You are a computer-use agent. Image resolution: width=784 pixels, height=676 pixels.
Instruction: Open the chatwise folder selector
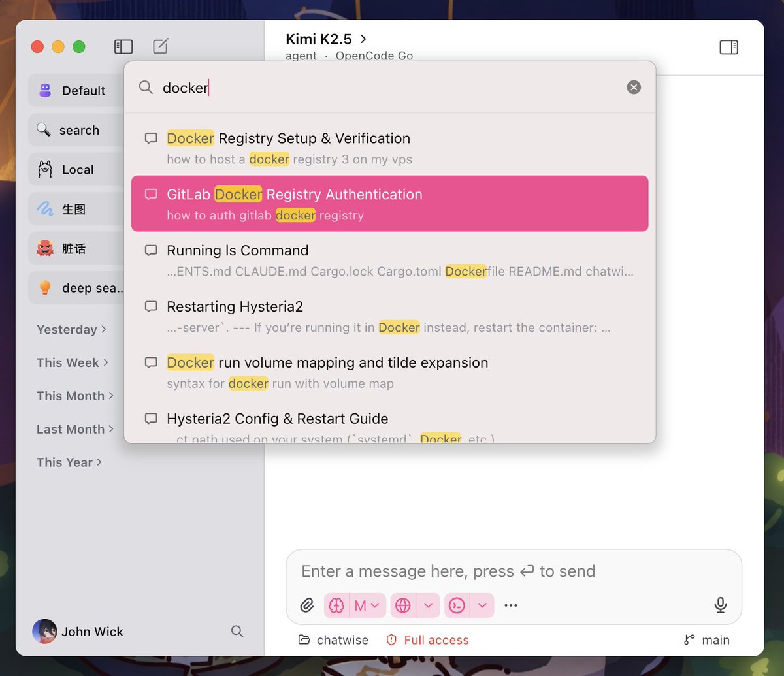click(333, 640)
